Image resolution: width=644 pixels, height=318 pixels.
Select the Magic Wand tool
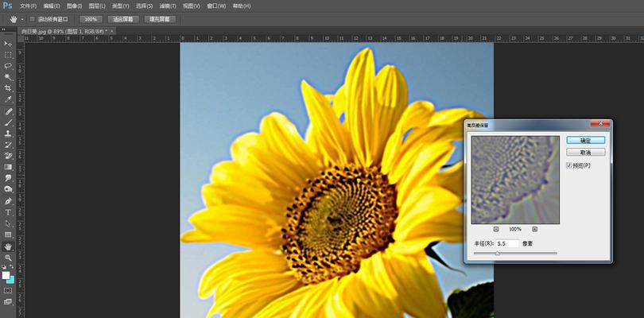point(8,77)
